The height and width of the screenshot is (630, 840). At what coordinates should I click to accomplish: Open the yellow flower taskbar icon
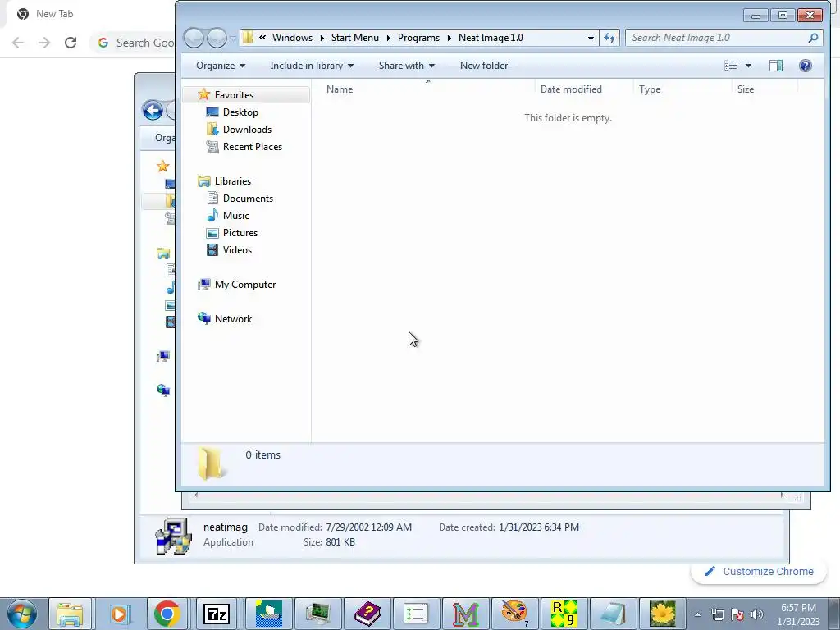point(662,614)
